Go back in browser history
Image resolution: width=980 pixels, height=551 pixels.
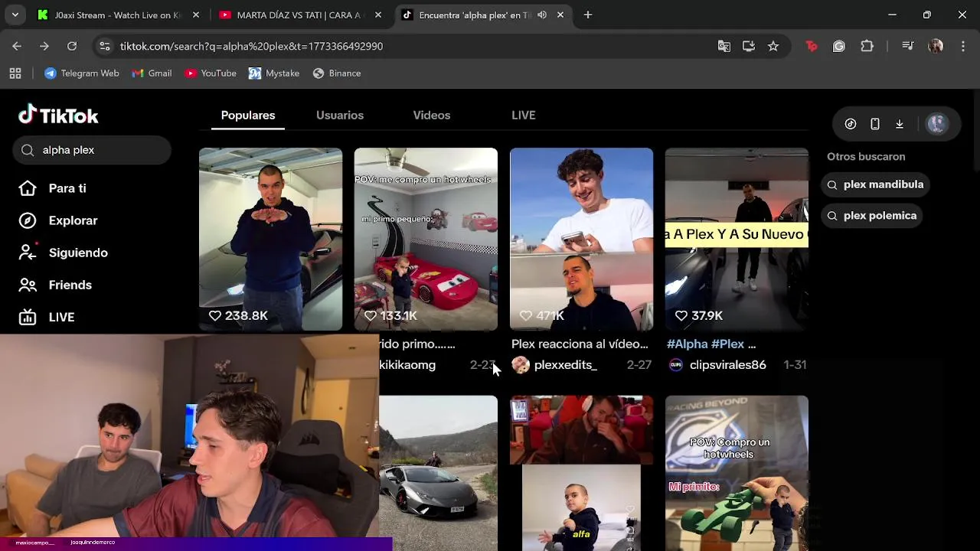[17, 46]
